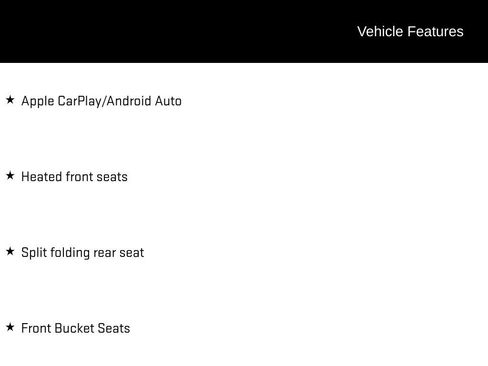This screenshot has height=366, width=488.
Task: Select the word "Front" in Front Bucket Seats
Action: click(36, 328)
